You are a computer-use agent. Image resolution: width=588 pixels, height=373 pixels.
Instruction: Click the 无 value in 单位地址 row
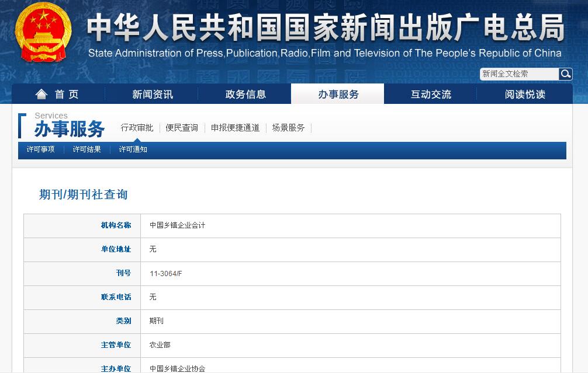tap(153, 249)
